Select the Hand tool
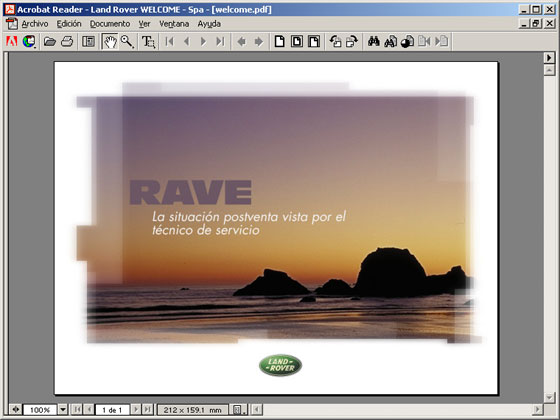This screenshot has width=560, height=420. click(x=110, y=41)
